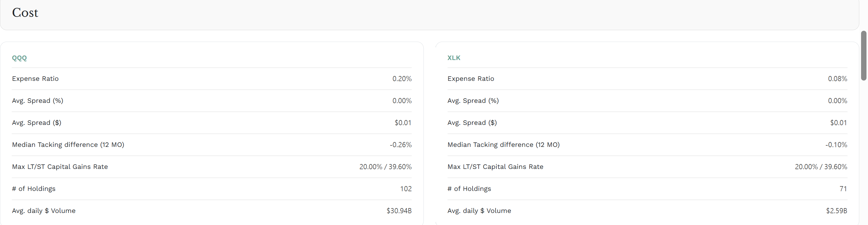Click QQQ daily volume value $30.94B
This screenshot has width=868, height=225.
point(399,211)
